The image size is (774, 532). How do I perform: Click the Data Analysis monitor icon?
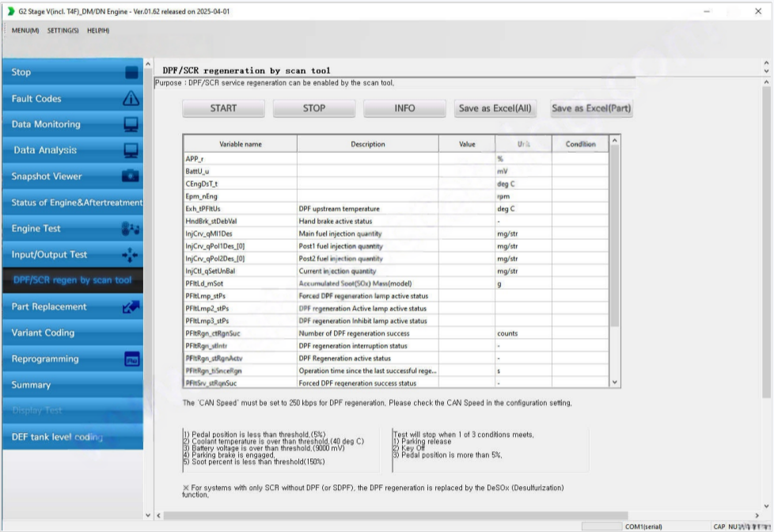[131, 150]
